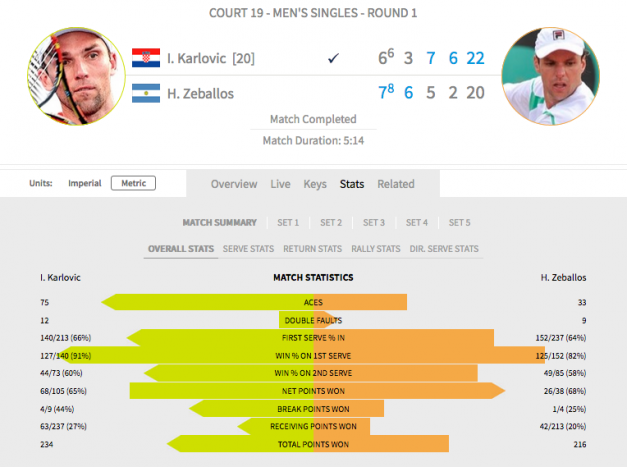Open the SERVE STATS section
The height and width of the screenshot is (467, 627).
248,249
